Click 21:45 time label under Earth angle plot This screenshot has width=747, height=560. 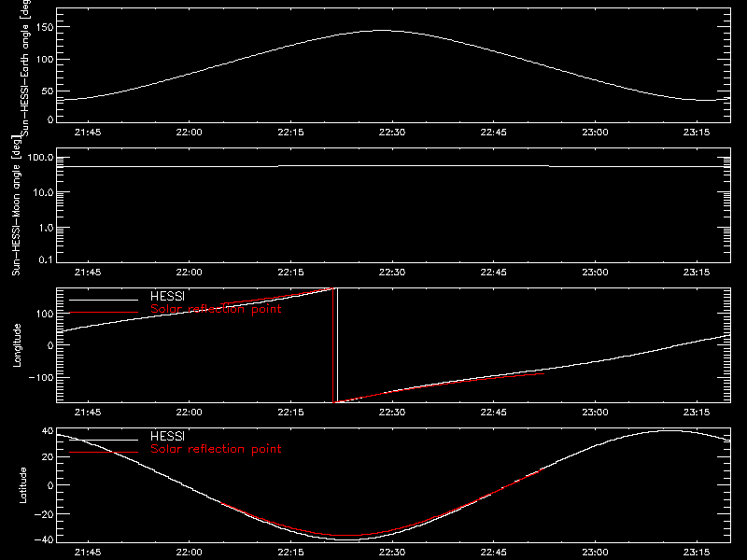coord(88,133)
